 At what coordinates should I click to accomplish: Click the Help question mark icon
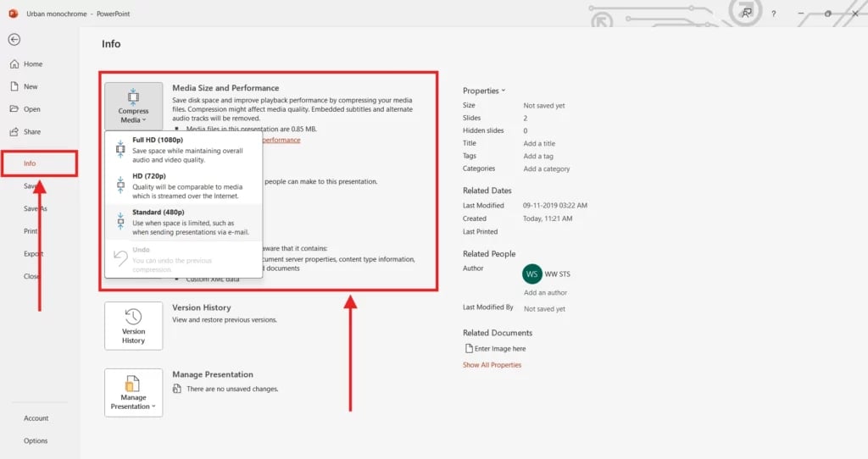pyautogui.click(x=773, y=14)
